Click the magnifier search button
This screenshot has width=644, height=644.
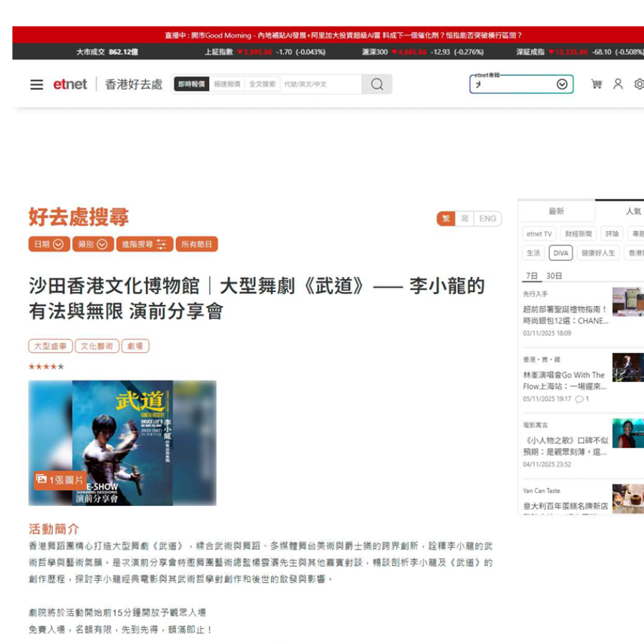[x=376, y=84]
